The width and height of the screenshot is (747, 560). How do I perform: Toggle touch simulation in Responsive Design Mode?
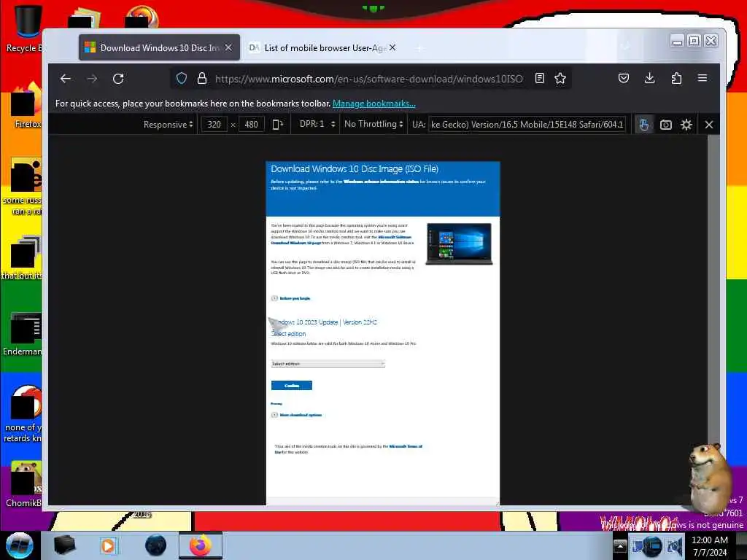coord(643,125)
